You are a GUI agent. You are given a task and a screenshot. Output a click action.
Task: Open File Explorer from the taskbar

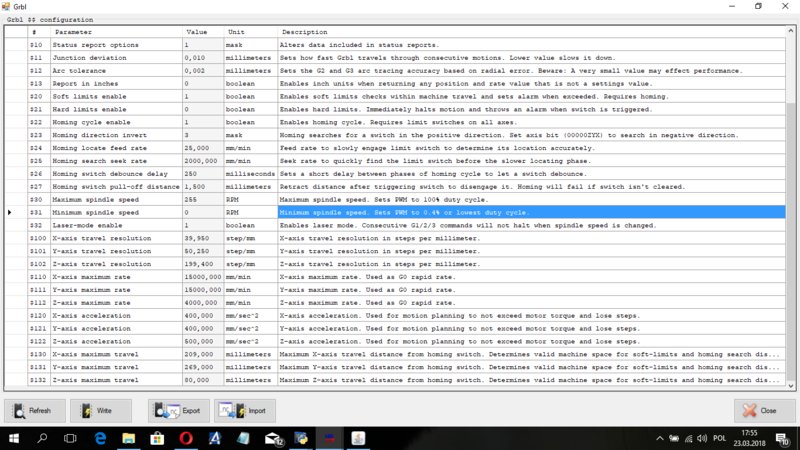[x=129, y=438]
